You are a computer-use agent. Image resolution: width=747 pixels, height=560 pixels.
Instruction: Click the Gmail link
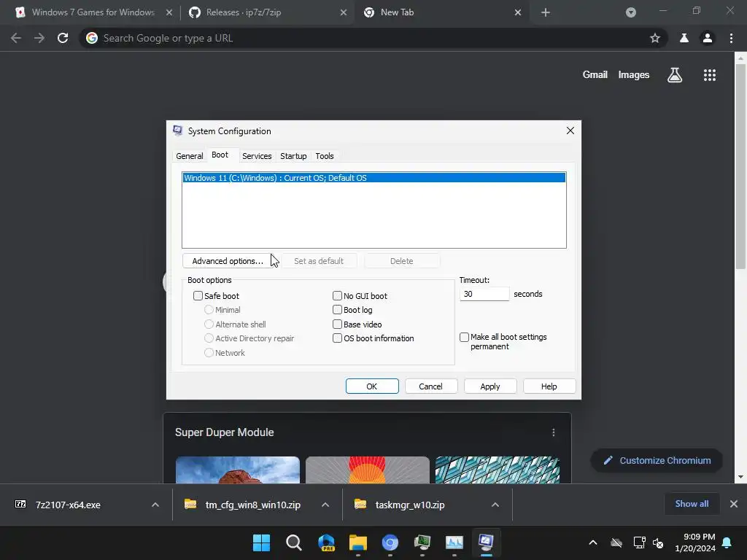pyautogui.click(x=595, y=75)
